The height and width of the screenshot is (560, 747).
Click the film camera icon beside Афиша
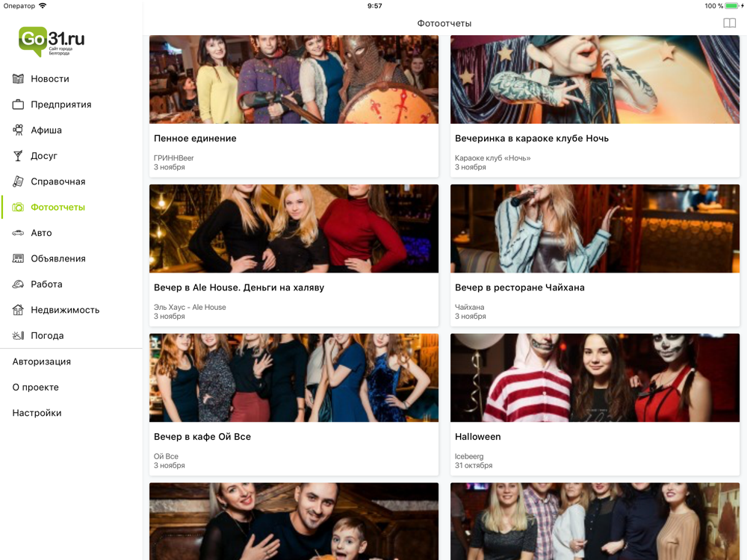(x=18, y=130)
